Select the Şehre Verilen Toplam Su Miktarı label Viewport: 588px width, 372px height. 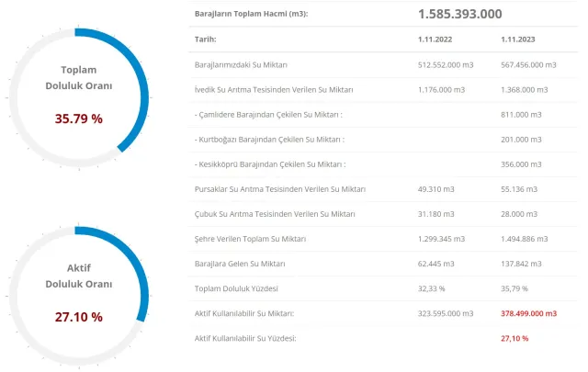251,239
